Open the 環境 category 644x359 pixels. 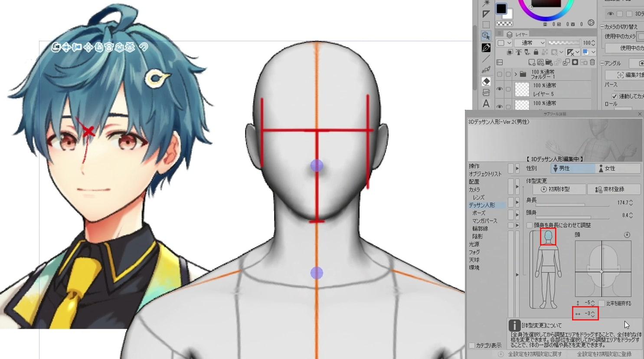pos(474,268)
